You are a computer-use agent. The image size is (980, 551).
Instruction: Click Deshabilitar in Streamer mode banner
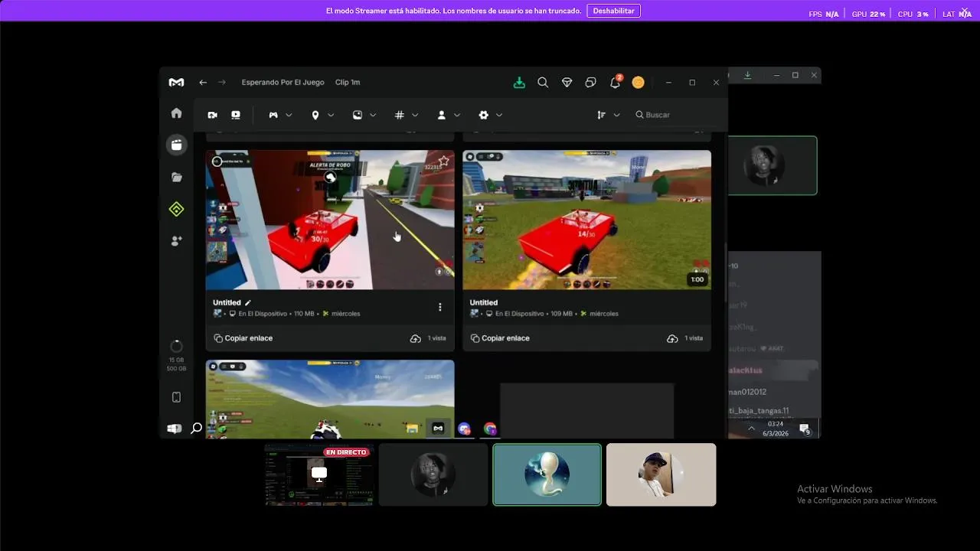(614, 11)
